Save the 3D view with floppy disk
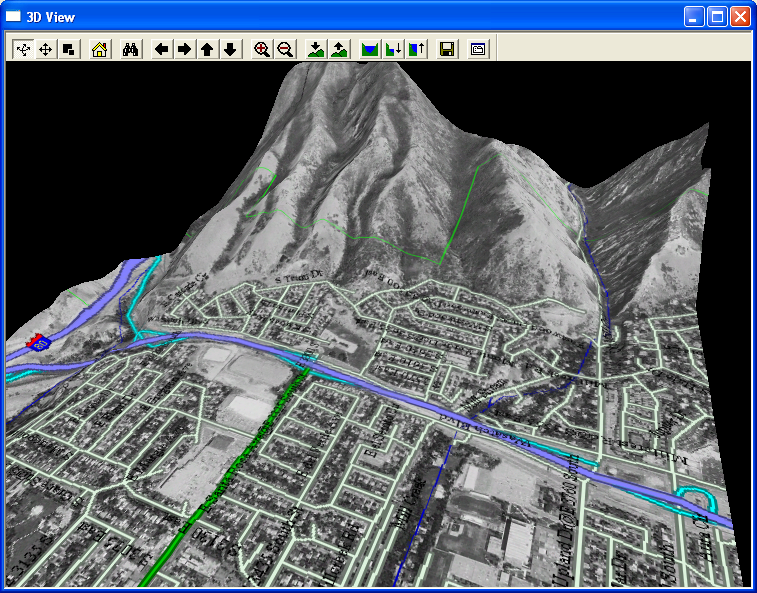Screen dimensions: 757x593 coord(447,49)
